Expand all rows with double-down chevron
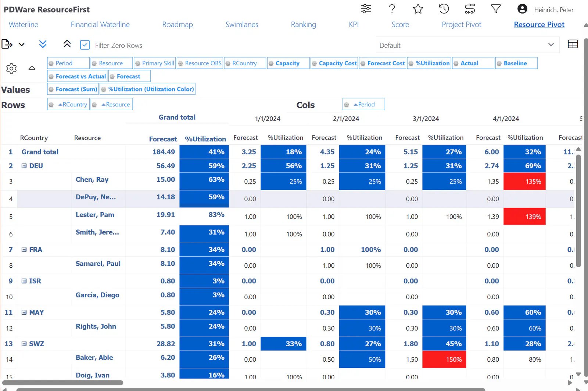Screen dimensions: 588x391 [43, 44]
